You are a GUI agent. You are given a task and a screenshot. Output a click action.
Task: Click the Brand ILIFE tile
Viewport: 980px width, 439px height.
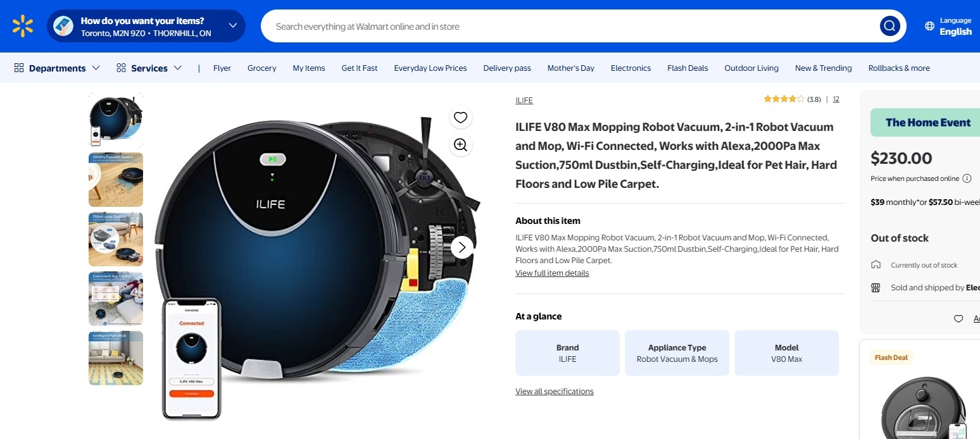[567, 353]
